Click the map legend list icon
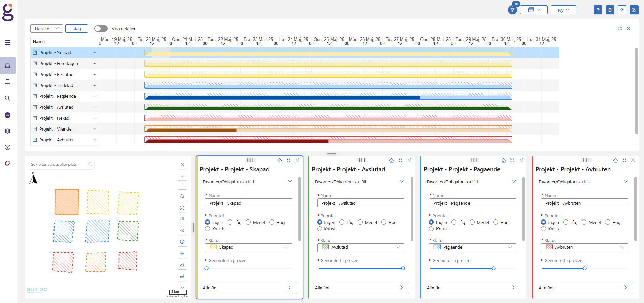The image size is (644, 303). point(182,219)
